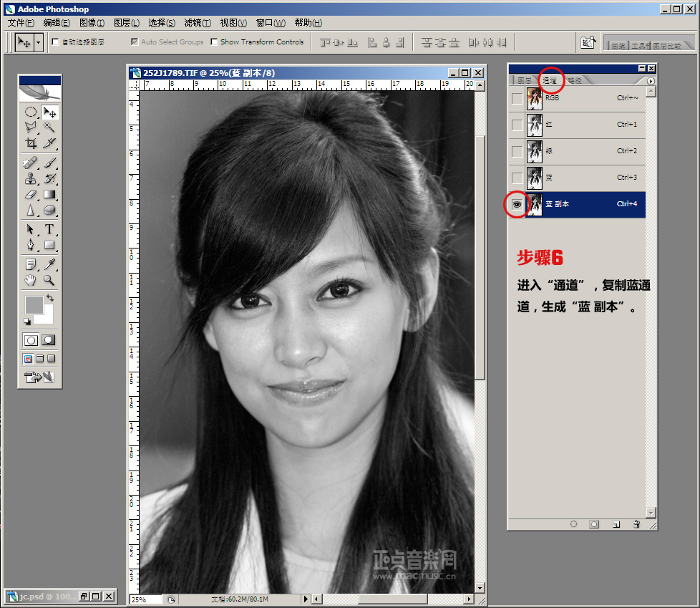
Task: Click the foreground gray color swatch
Action: click(x=34, y=304)
